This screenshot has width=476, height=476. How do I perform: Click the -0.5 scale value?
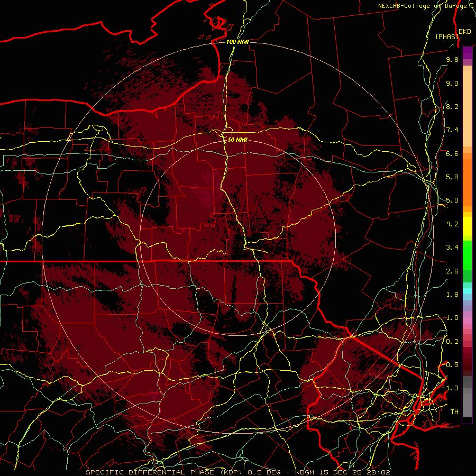(451, 364)
